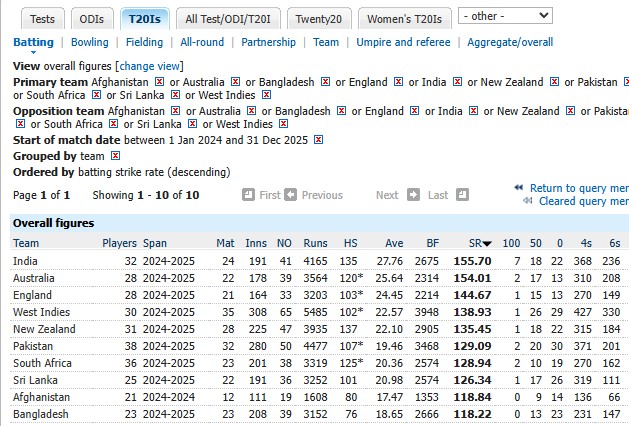Remove West Indies from Opposition team filter
The width and height of the screenshot is (629, 426).
click(284, 124)
